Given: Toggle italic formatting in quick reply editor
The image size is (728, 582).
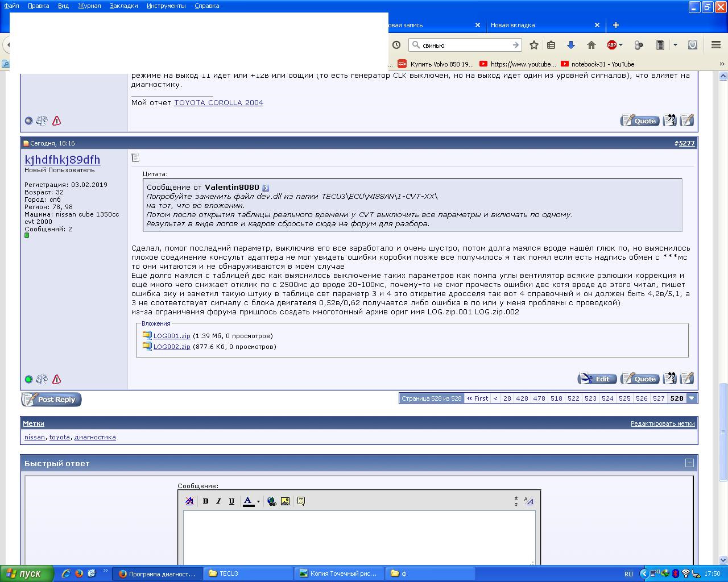Looking at the screenshot, I should click(x=218, y=501).
